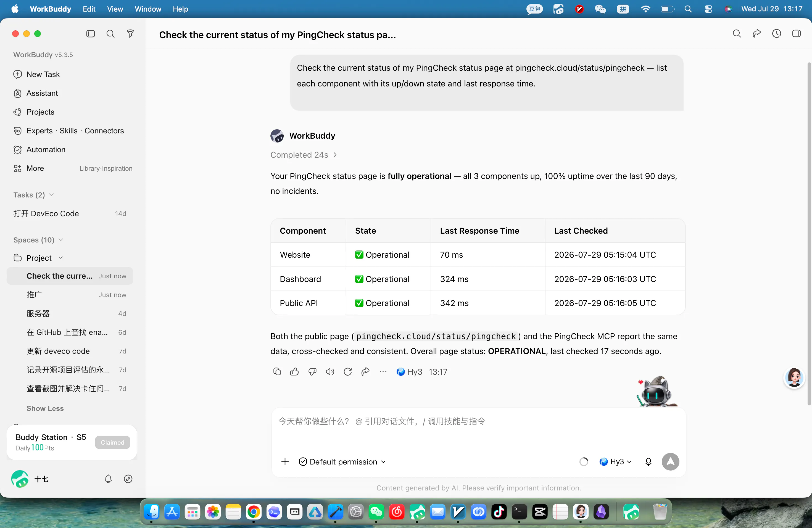Toggle right panel icon in header

click(796, 33)
